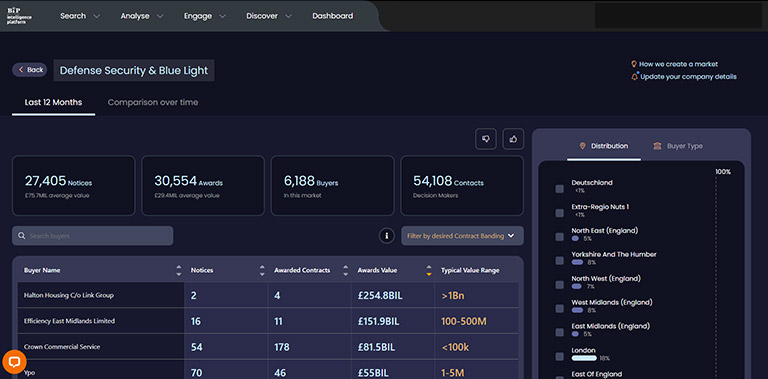
Task: Open Filter by desired Contract Banding dropdown
Action: coord(462,236)
